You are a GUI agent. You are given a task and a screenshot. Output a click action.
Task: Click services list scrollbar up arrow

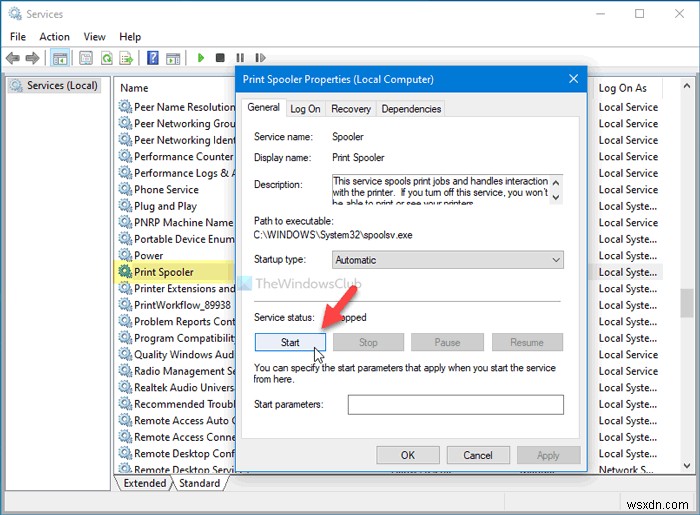point(687,86)
